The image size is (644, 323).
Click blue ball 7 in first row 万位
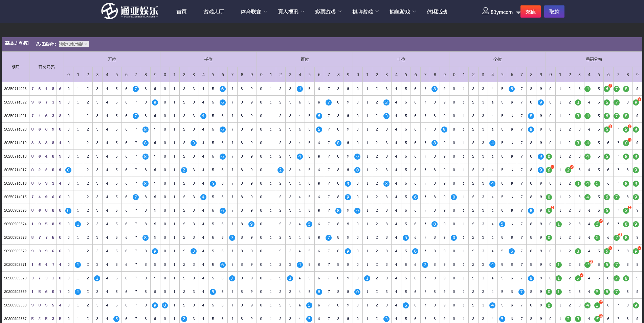click(136, 89)
